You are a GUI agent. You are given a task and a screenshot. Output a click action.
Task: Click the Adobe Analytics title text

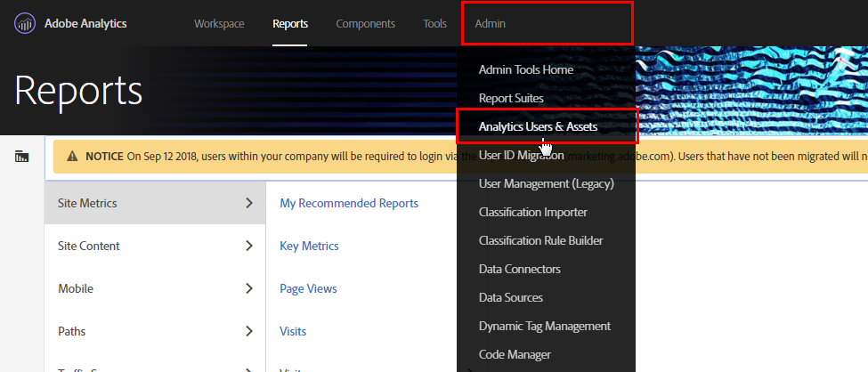pos(85,24)
